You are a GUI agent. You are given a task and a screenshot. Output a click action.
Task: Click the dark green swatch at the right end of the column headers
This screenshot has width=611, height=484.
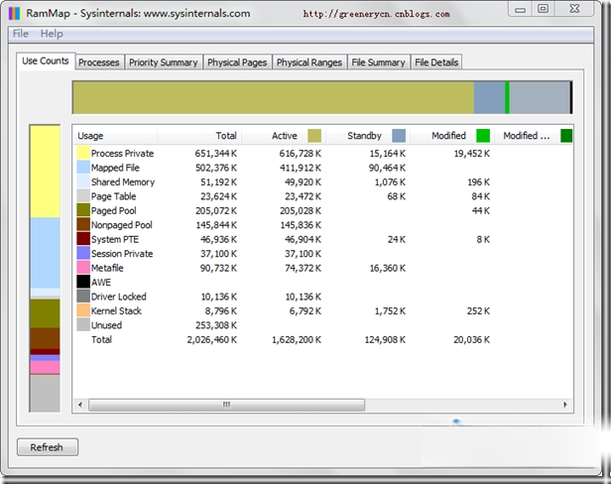(x=567, y=136)
